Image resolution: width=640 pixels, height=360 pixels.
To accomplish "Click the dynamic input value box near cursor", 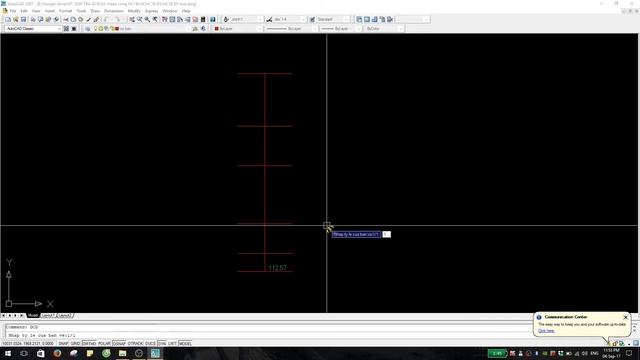I will pos(386,234).
